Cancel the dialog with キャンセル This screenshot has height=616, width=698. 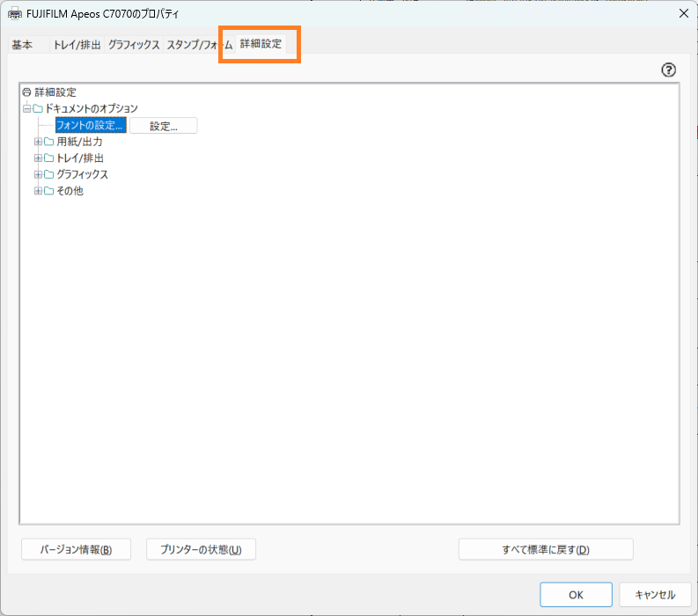[654, 595]
